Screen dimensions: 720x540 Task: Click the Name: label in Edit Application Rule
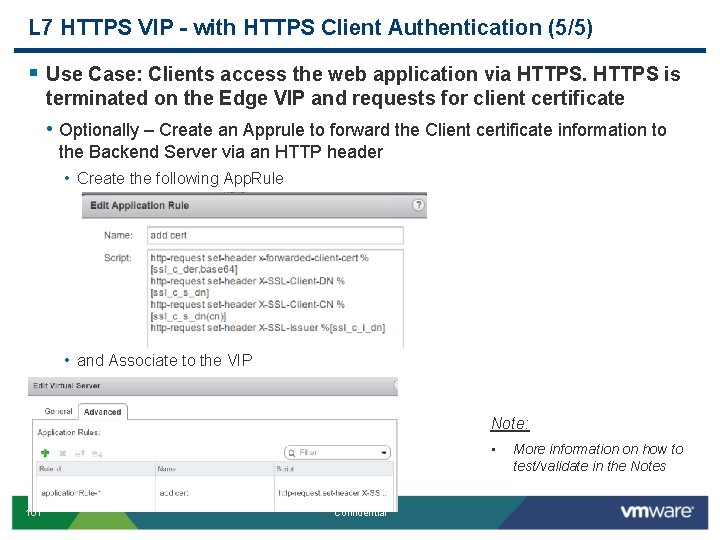pyautogui.click(x=118, y=235)
